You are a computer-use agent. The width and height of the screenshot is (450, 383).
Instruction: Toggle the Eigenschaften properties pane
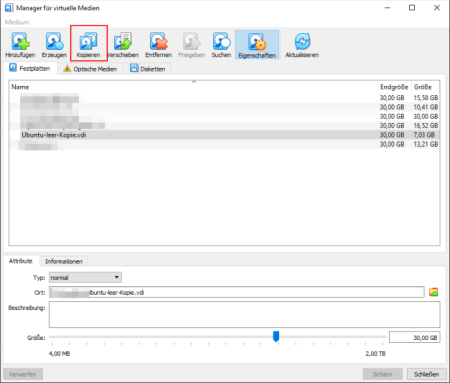tap(257, 45)
